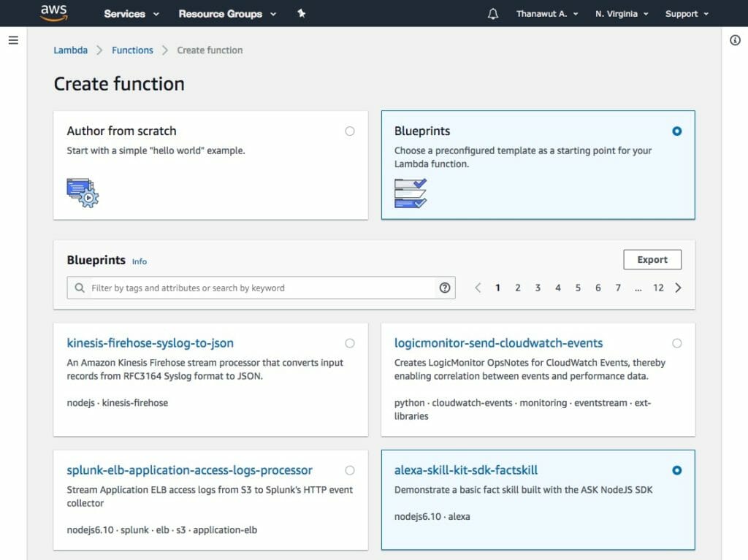Click the Author from scratch gear illustration

click(x=83, y=193)
